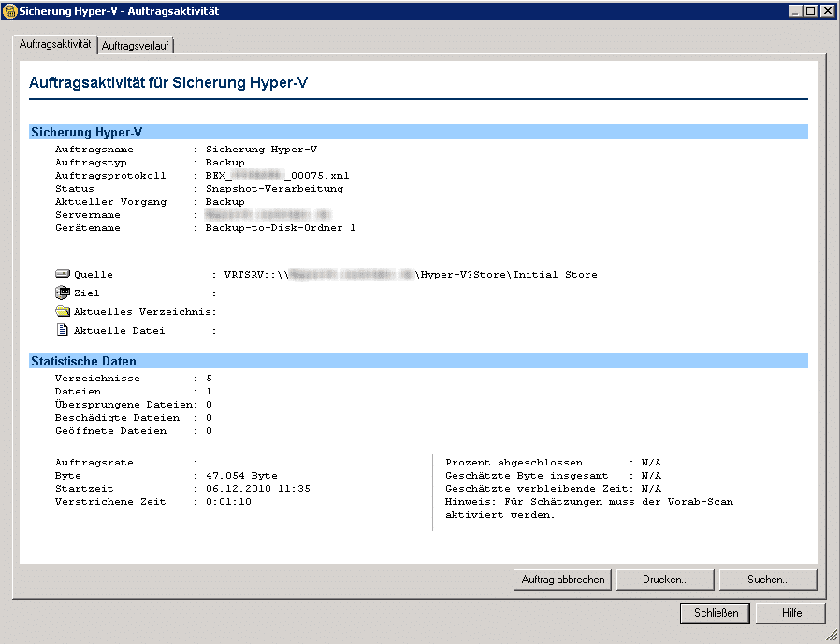Click the Startzeit value 06.12.2010 11:35

258,488
